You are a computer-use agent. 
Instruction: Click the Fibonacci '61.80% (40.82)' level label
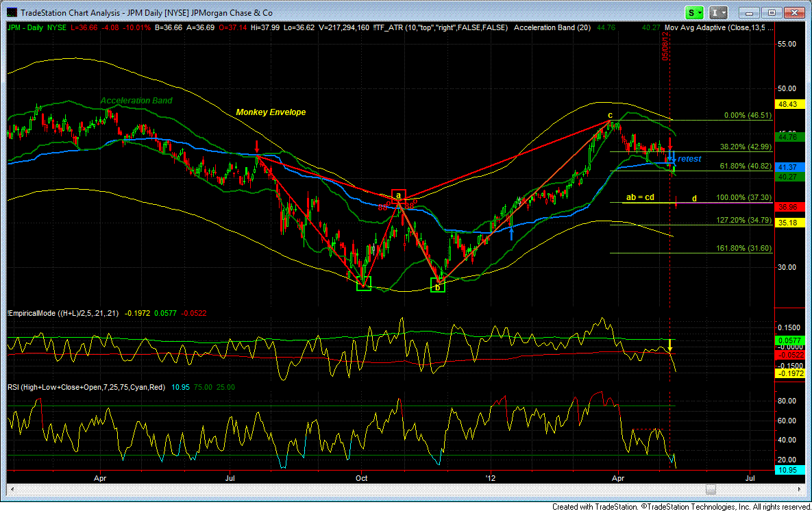point(746,166)
